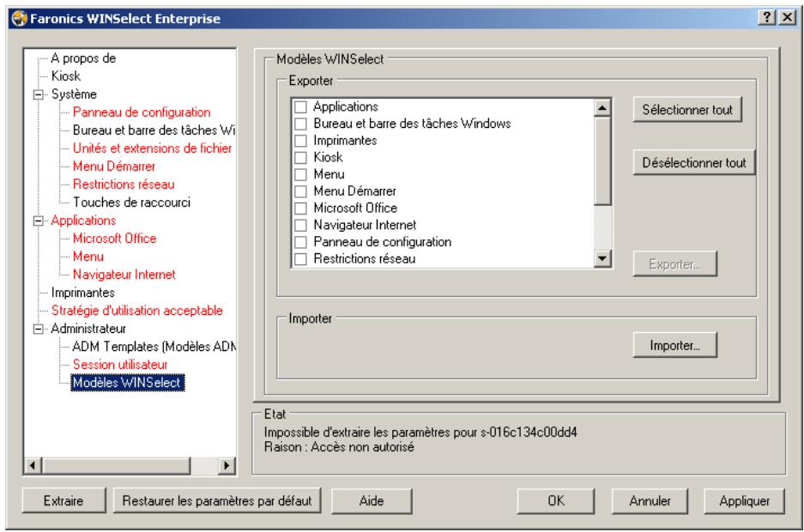Tick the Panneau de configuration export checkbox

(x=301, y=242)
